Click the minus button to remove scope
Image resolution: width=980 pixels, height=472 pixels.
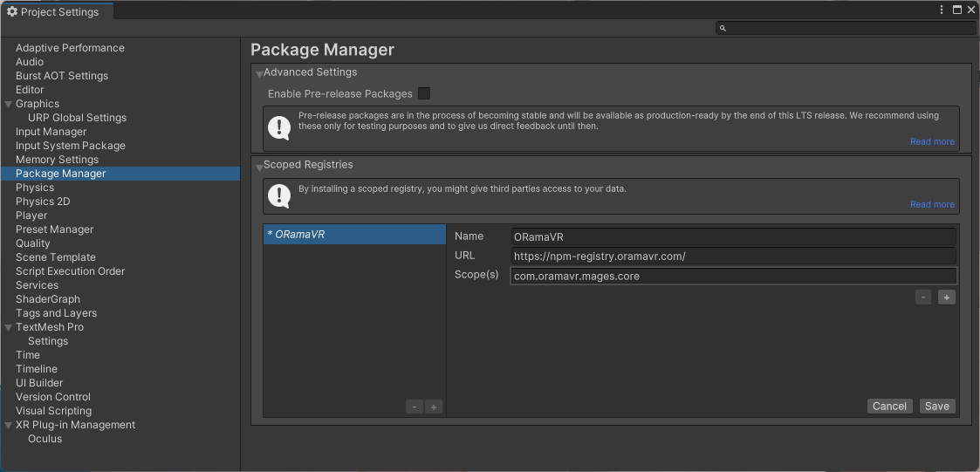tap(923, 298)
